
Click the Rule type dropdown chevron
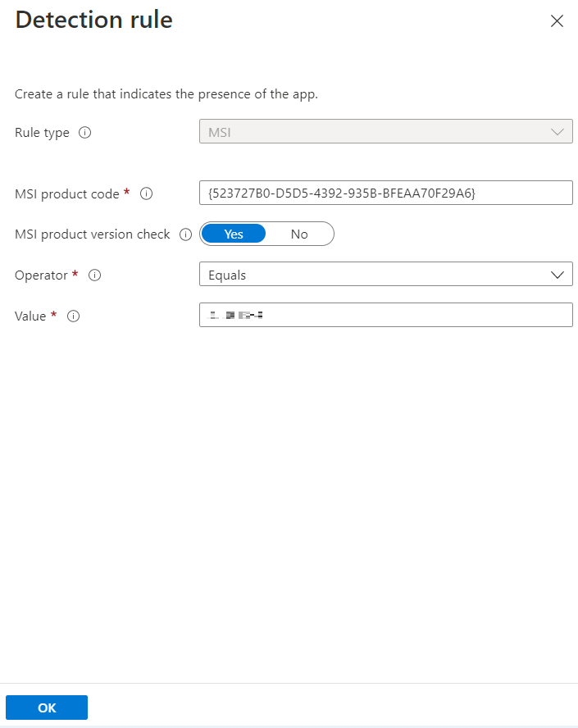point(558,132)
